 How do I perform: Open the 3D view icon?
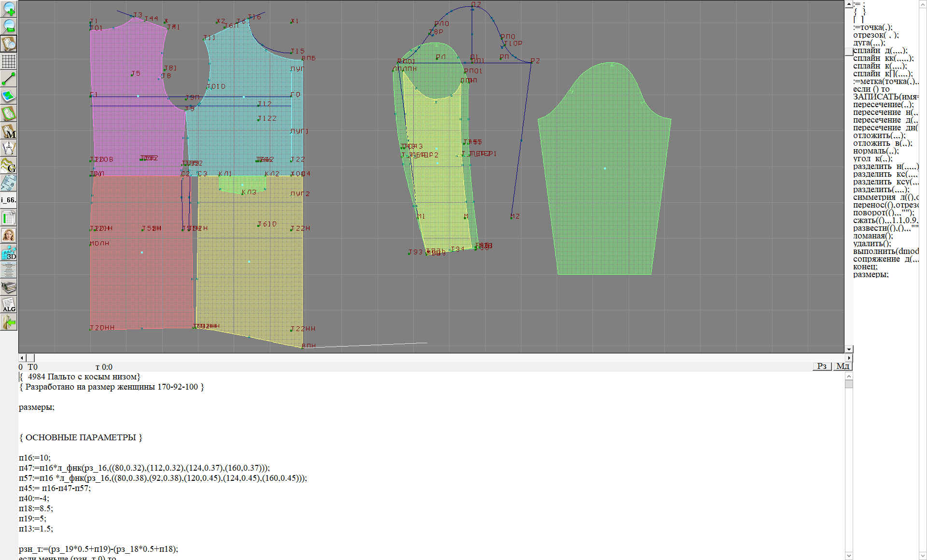tap(9, 252)
